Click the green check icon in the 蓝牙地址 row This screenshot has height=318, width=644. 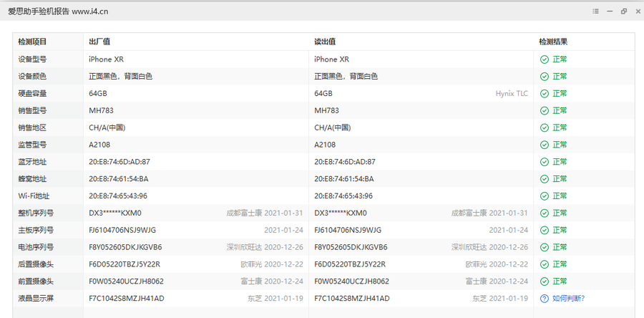(x=545, y=162)
